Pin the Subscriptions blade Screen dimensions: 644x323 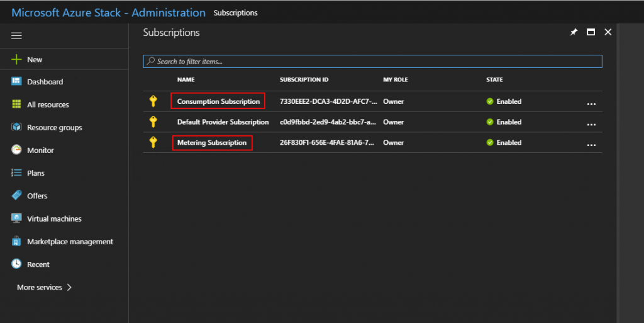(x=574, y=32)
